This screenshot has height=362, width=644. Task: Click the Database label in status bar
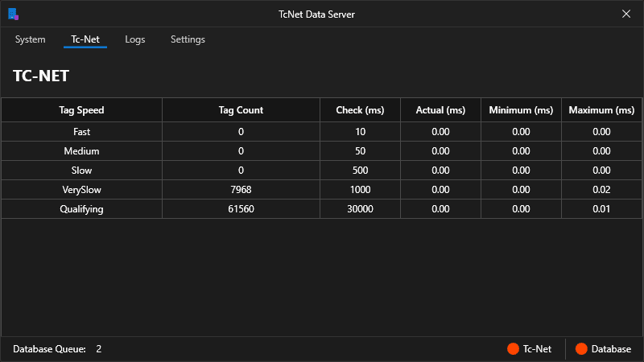pos(611,349)
